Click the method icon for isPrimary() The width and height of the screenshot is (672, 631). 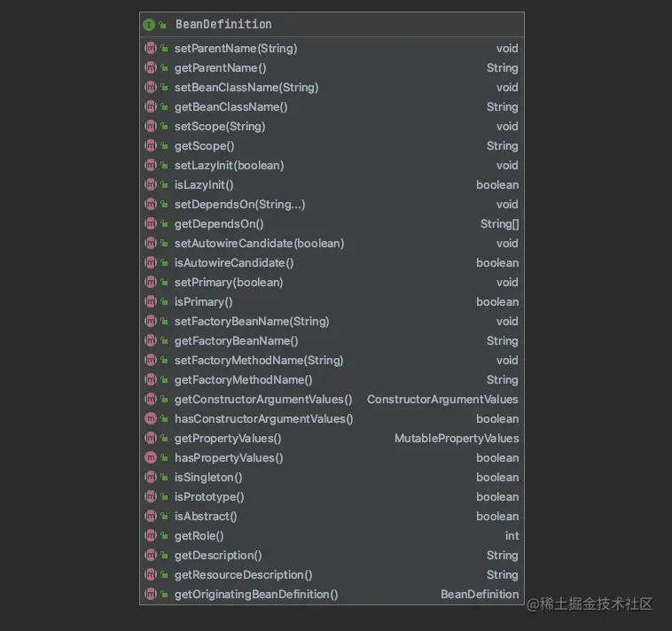pos(151,301)
